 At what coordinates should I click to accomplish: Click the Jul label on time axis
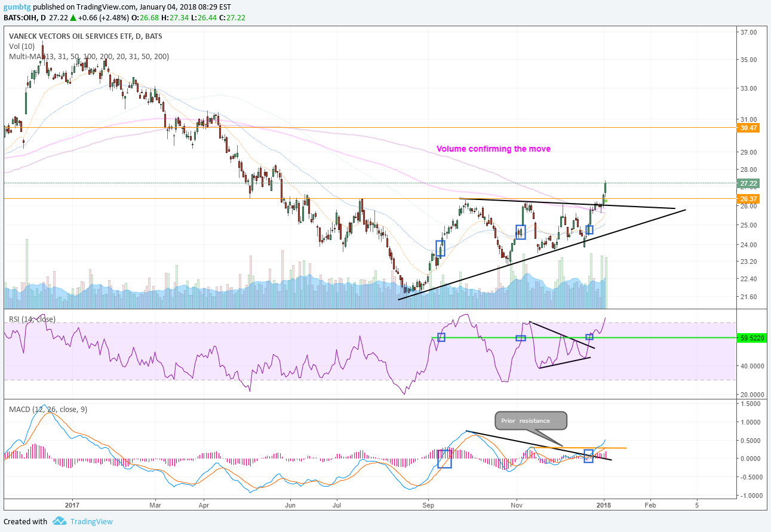336,505
